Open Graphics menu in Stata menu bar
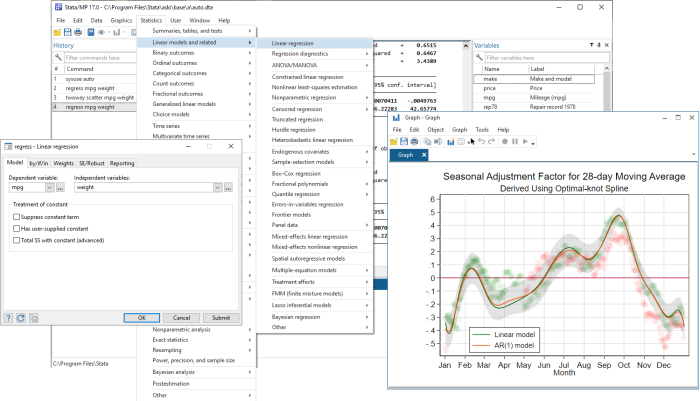 [121, 21]
